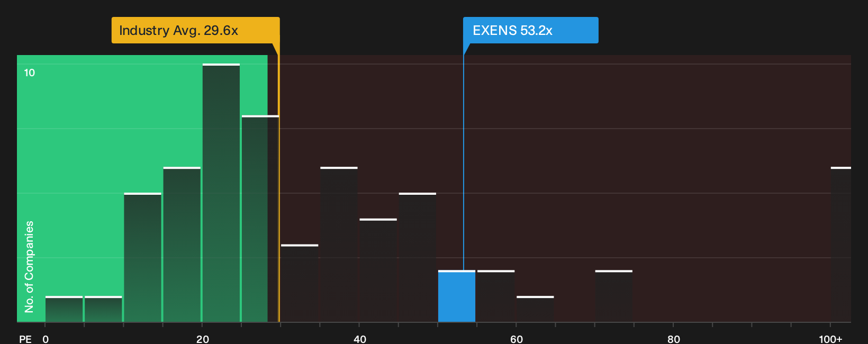Click the 40 tick label on x-axis
Viewport: 868px width, 344px height.
click(x=360, y=339)
